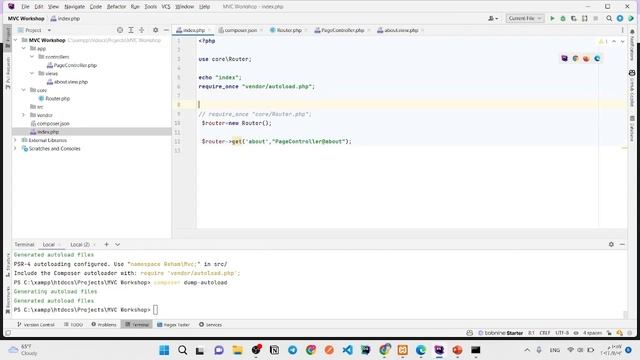The image size is (640, 360).
Task: Start debugging with the green bug icon
Action: tap(563, 18)
